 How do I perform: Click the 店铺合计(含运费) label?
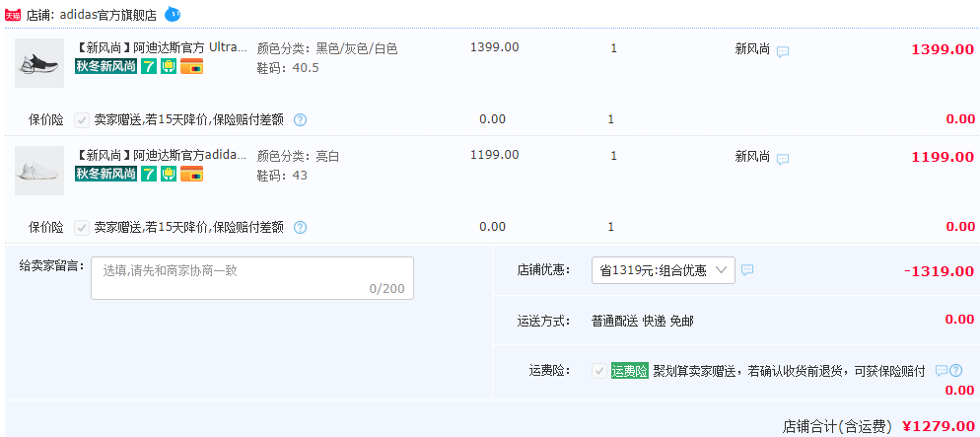tap(837, 427)
